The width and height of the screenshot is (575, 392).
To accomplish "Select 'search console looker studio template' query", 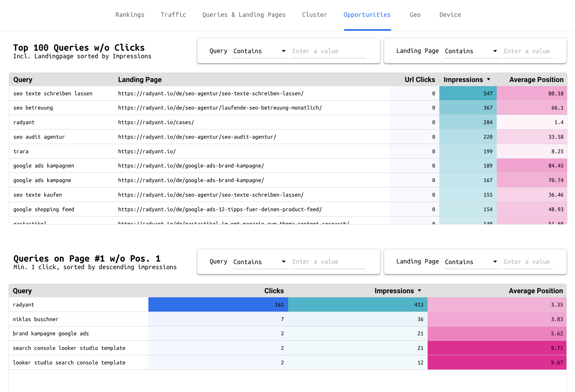I will (69, 348).
